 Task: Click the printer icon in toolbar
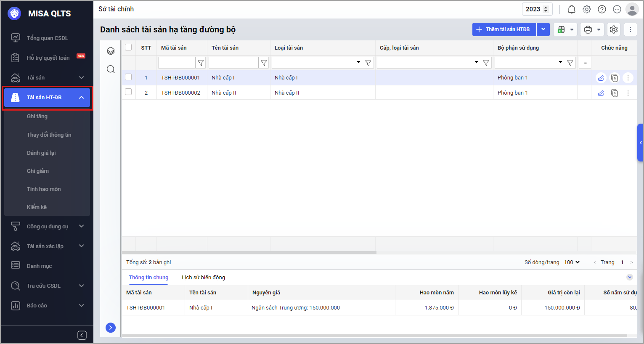(588, 29)
